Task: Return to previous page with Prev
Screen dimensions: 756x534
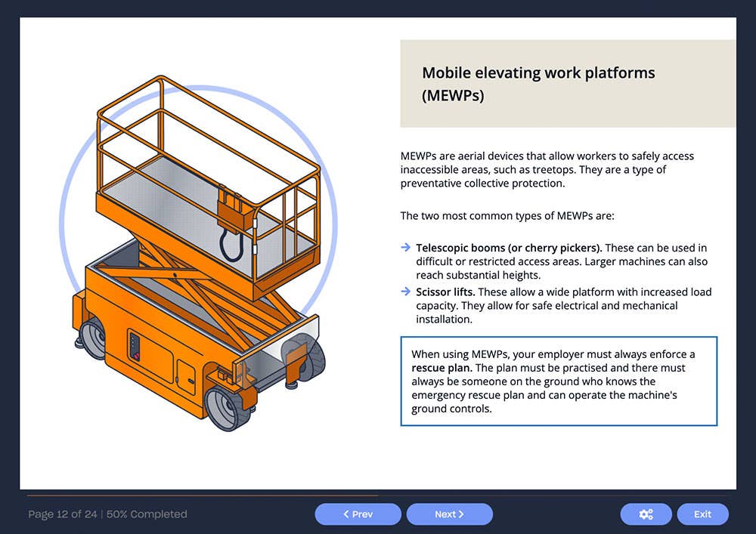Action: pyautogui.click(x=358, y=514)
